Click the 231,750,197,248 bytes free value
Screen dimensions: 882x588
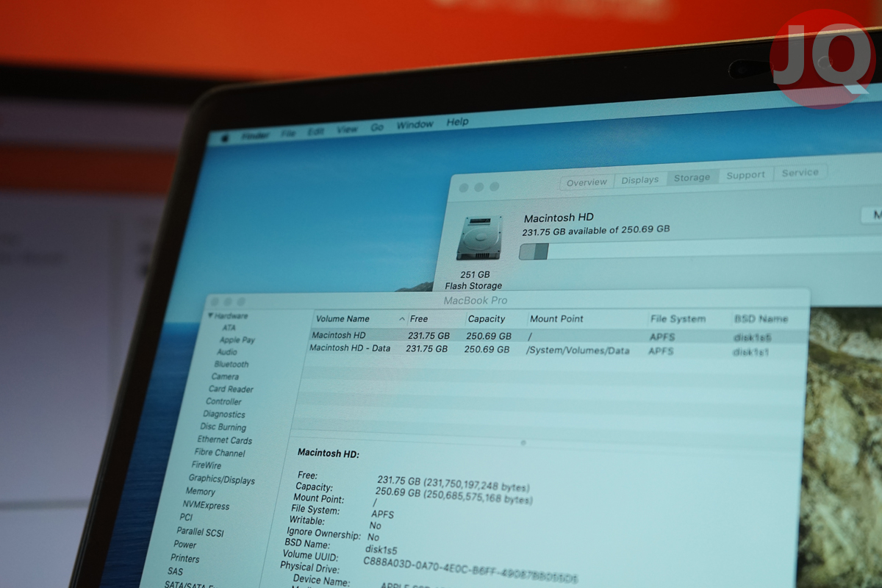point(478,486)
